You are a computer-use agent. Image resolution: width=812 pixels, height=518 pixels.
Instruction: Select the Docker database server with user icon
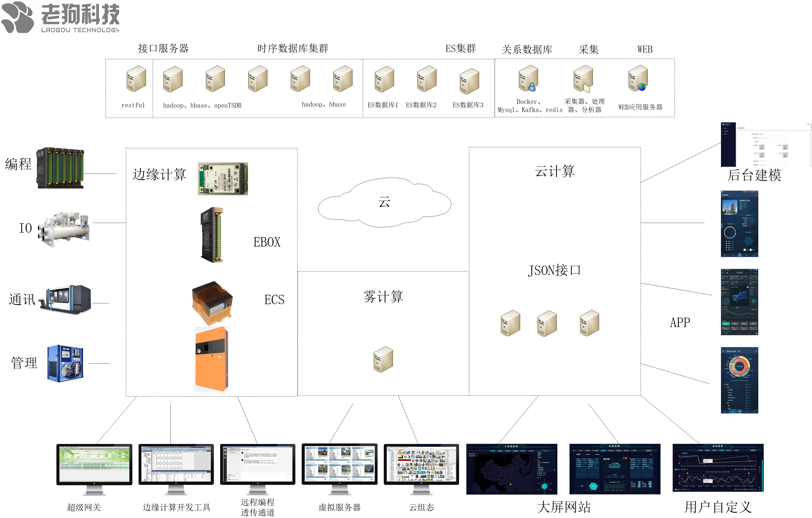tap(528, 78)
